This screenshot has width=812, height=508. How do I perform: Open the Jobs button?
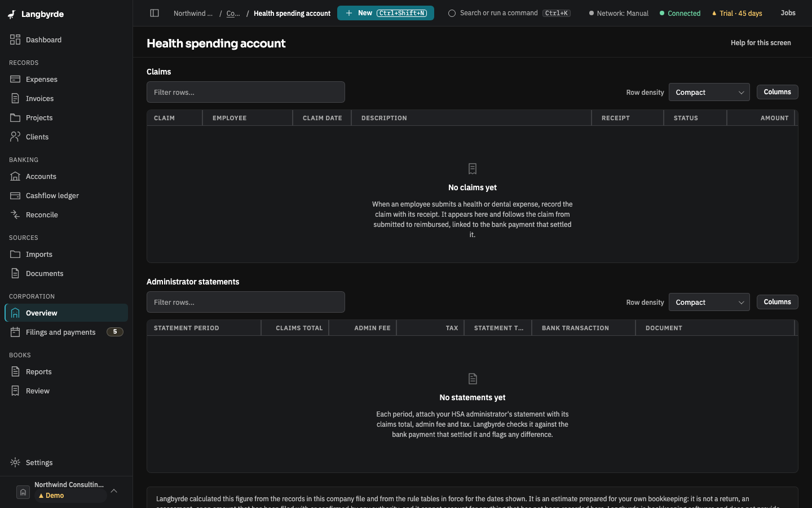[788, 13]
